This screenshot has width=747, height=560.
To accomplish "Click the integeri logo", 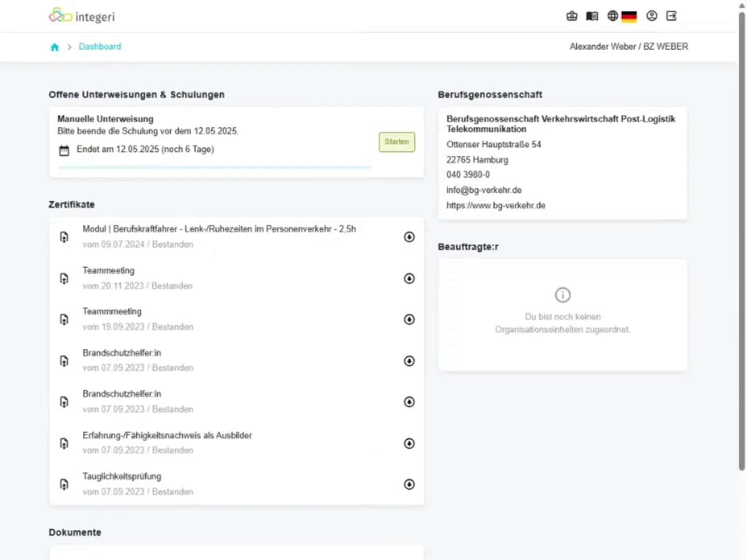I will pos(81,16).
